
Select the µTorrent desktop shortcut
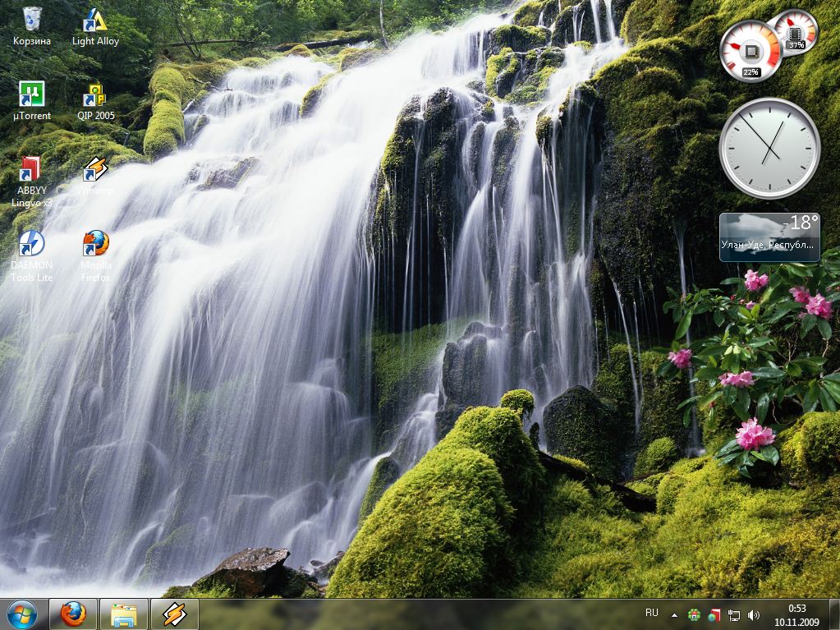coord(32,94)
